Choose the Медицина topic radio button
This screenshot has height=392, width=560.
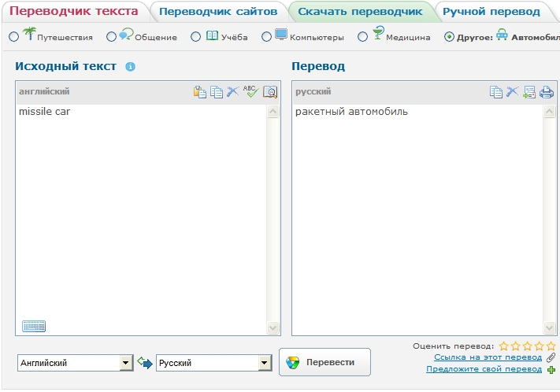click(x=362, y=36)
